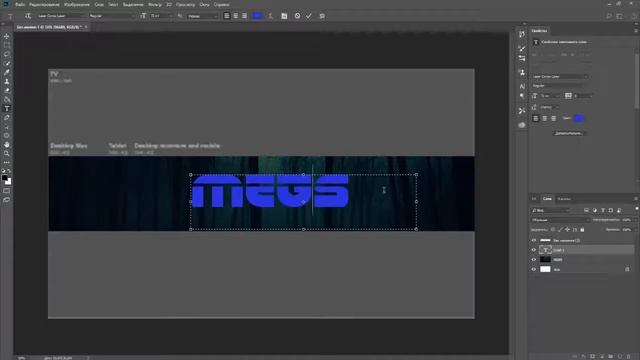Viewport: 640px width, 360px height.
Task: Select the Слои panel tab
Action: tap(547, 199)
